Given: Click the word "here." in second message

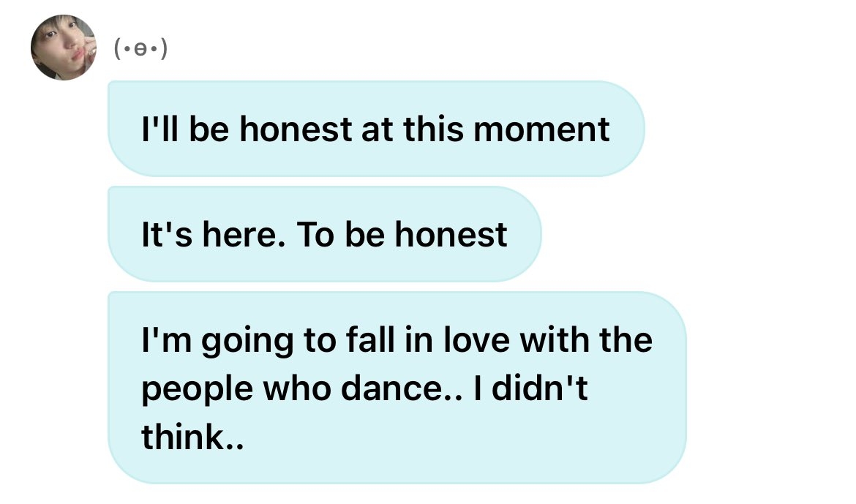Looking at the screenshot, I should (x=244, y=235).
